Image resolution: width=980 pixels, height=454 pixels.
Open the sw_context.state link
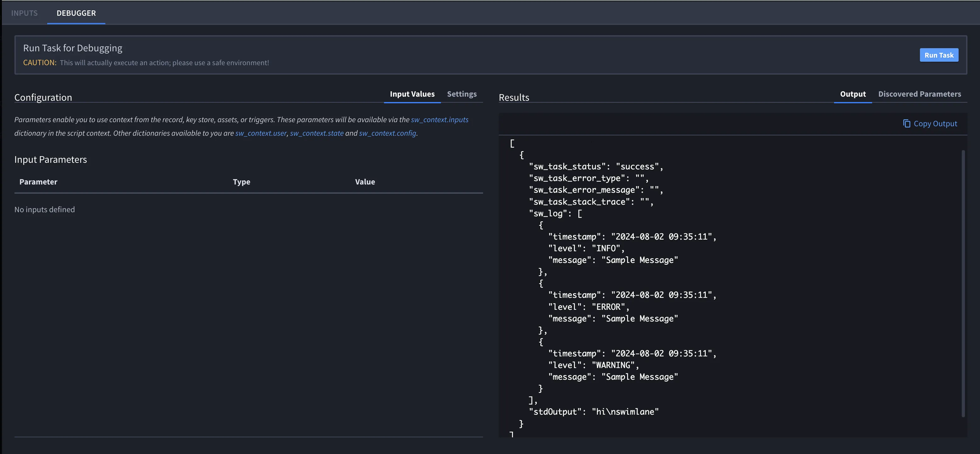(316, 133)
